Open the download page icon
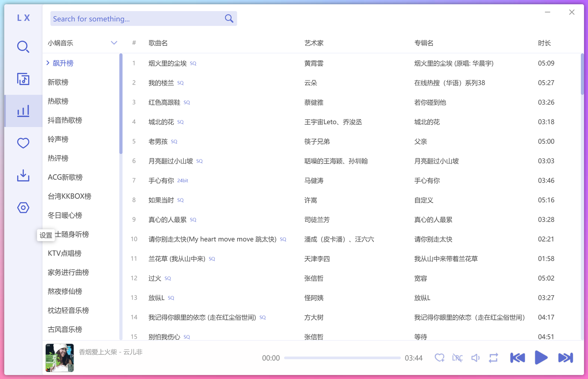 tap(23, 175)
